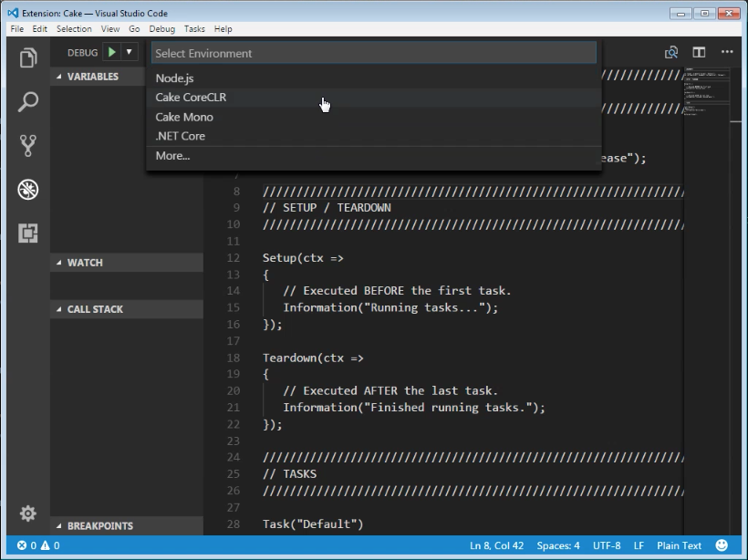Viewport: 748px width, 560px height.
Task: Click the Task("Default") code line
Action: click(x=313, y=524)
